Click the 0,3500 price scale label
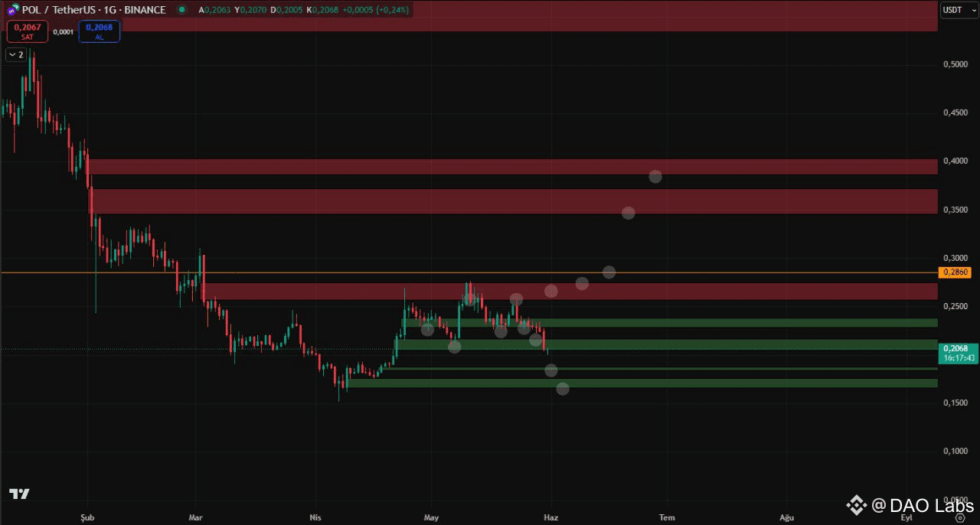 point(955,209)
